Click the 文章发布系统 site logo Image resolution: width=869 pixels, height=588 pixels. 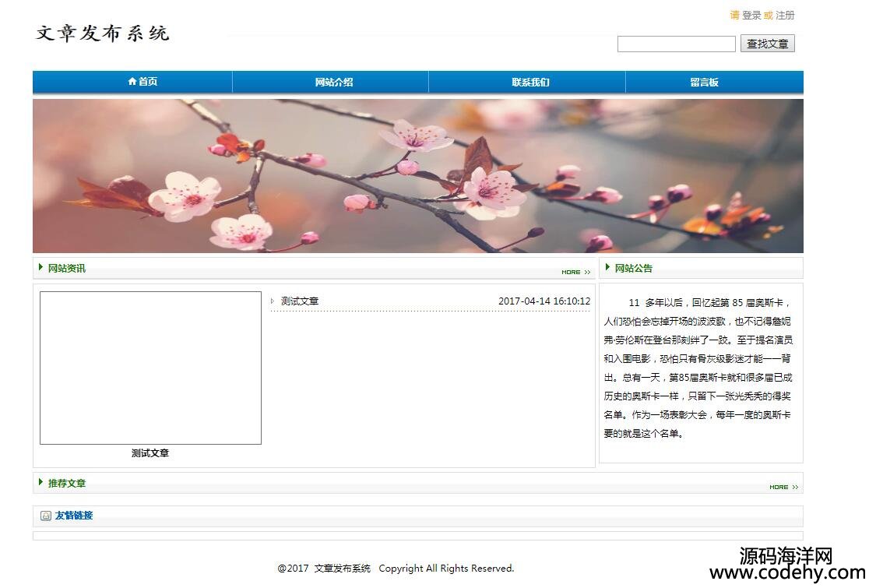pyautogui.click(x=103, y=33)
